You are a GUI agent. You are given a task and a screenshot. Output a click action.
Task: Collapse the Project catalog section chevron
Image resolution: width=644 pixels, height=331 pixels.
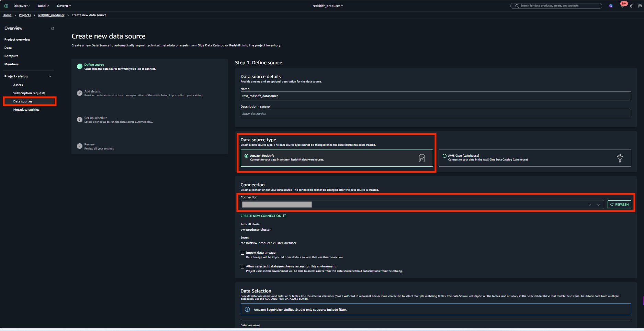[x=50, y=76]
